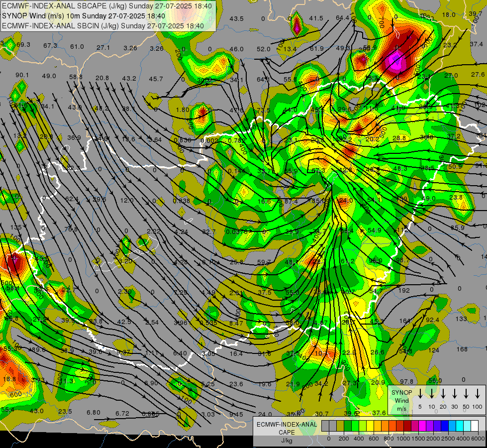Click the map value 2.22

[x=153, y=231]
